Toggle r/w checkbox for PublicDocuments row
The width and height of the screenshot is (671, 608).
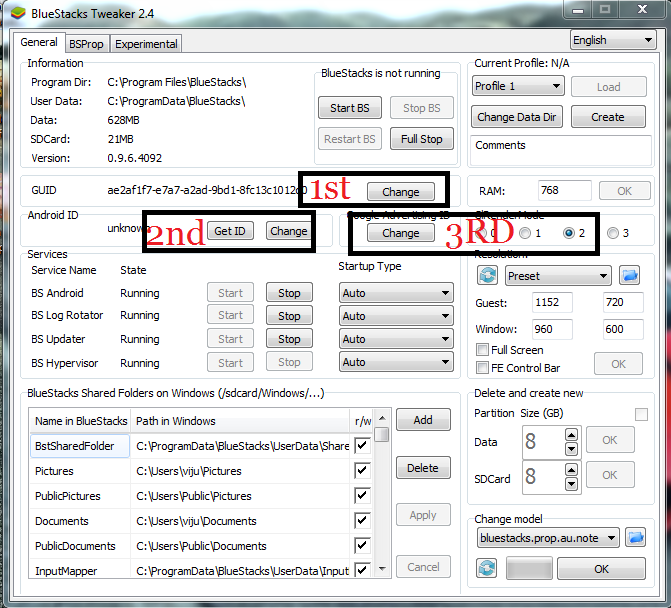[362, 546]
